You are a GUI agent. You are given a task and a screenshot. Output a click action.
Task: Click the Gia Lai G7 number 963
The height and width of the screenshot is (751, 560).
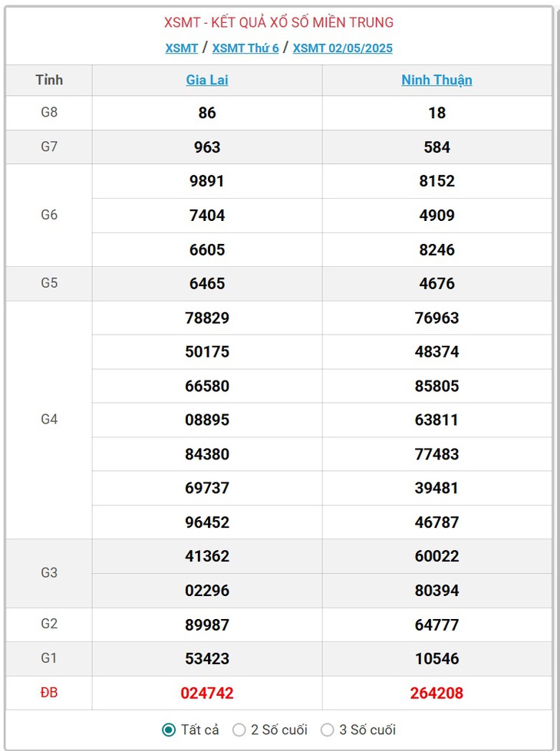[207, 147]
